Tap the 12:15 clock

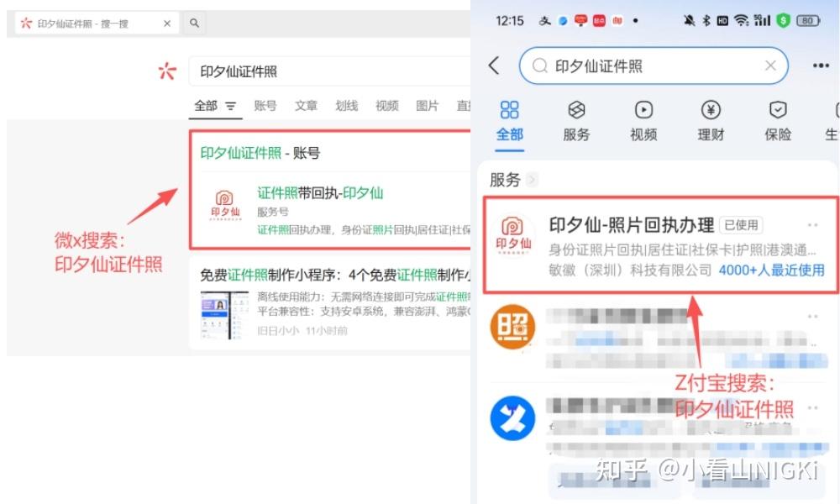pyautogui.click(x=510, y=21)
